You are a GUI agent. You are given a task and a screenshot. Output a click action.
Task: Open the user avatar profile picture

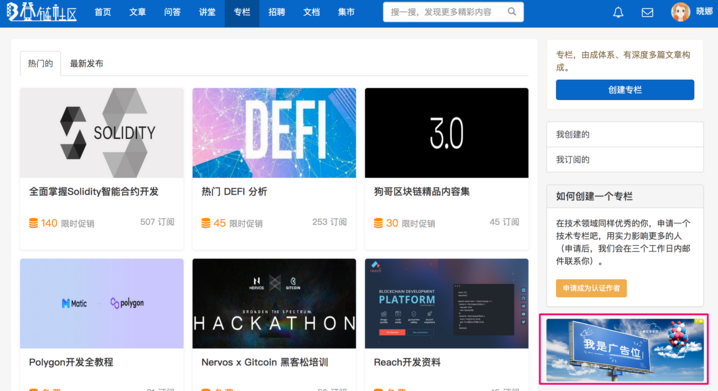pos(680,12)
